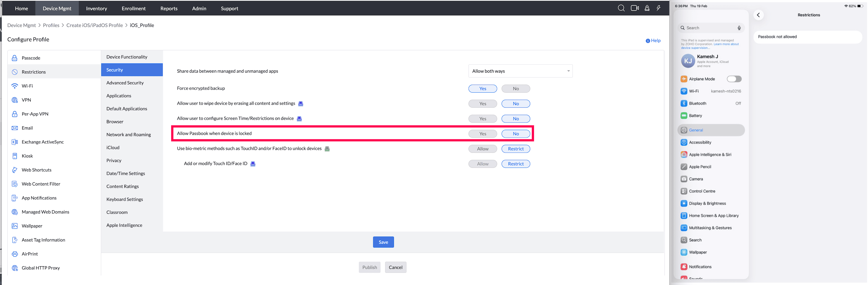This screenshot has width=868, height=285.
Task: Set Force encrypted backup to No
Action: click(x=515, y=89)
